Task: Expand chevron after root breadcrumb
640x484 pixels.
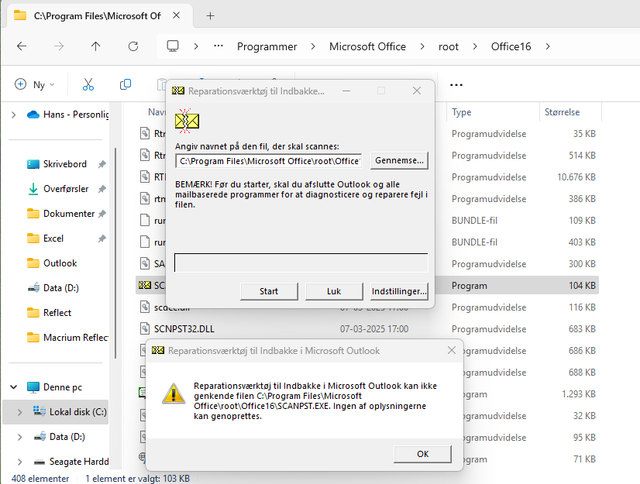Action: point(475,47)
